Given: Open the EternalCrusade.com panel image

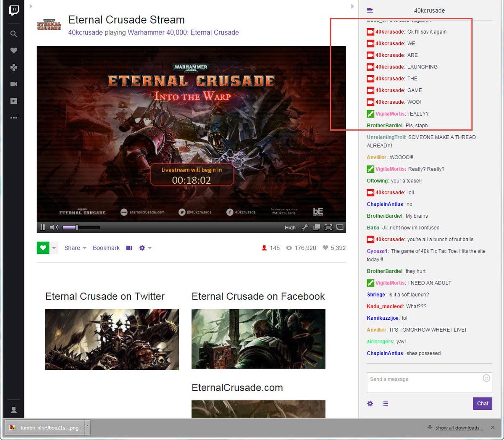Looking at the screenshot, I should coord(258,409).
